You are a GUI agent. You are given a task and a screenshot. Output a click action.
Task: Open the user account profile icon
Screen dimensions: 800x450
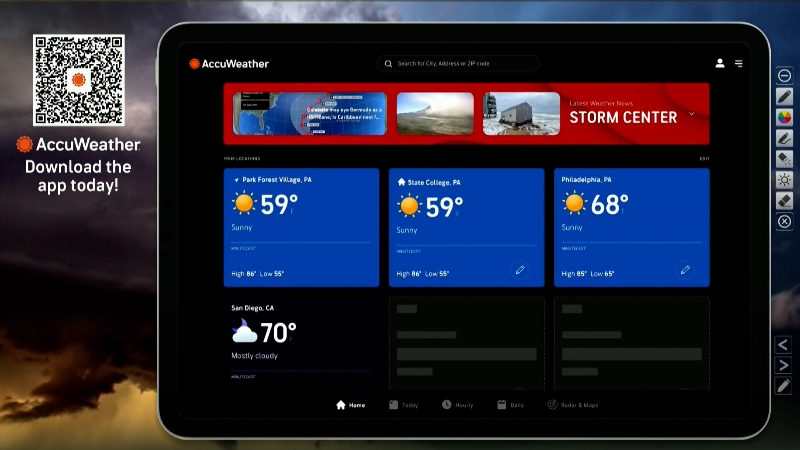click(720, 63)
